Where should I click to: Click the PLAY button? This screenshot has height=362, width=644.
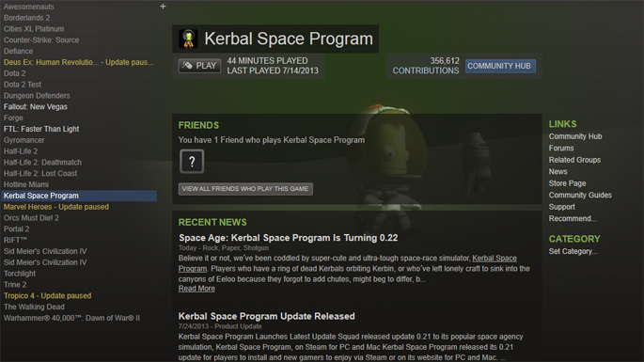[x=199, y=66]
